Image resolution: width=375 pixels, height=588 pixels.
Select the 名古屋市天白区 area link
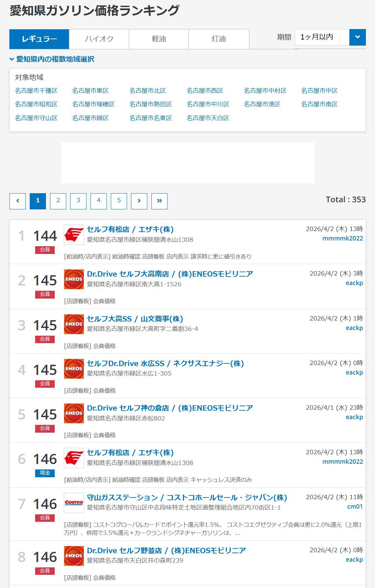tap(208, 118)
